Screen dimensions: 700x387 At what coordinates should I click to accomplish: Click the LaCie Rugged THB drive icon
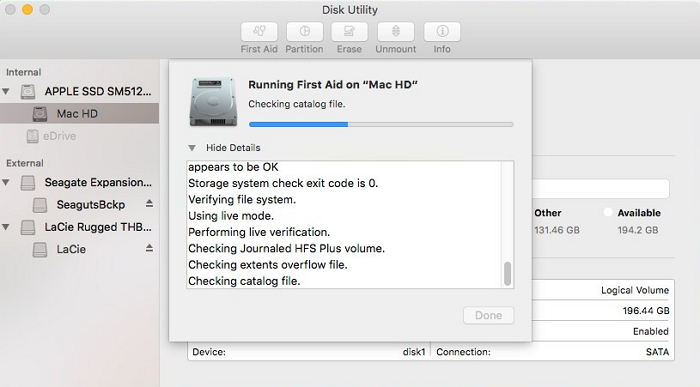tap(28, 227)
